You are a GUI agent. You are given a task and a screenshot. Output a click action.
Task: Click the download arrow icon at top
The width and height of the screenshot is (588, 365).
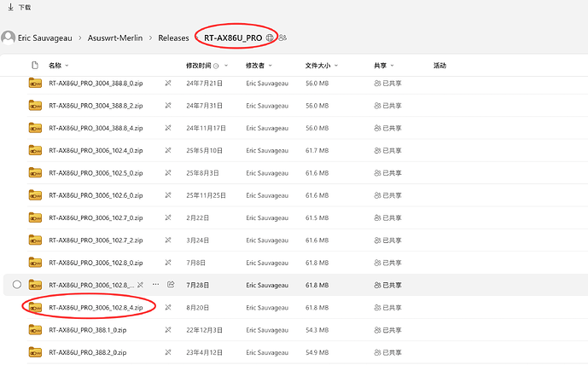click(x=10, y=7)
